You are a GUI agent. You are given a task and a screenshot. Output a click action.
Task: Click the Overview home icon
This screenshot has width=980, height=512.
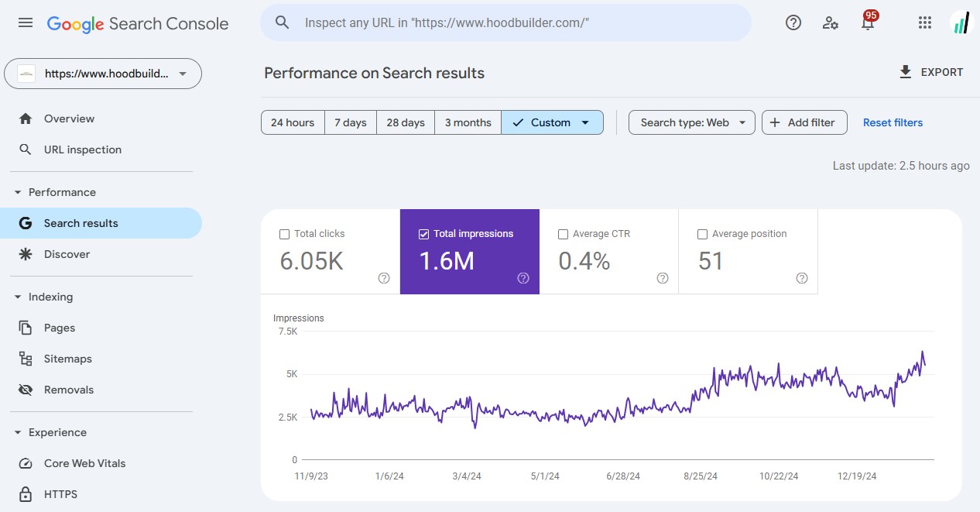click(x=26, y=119)
